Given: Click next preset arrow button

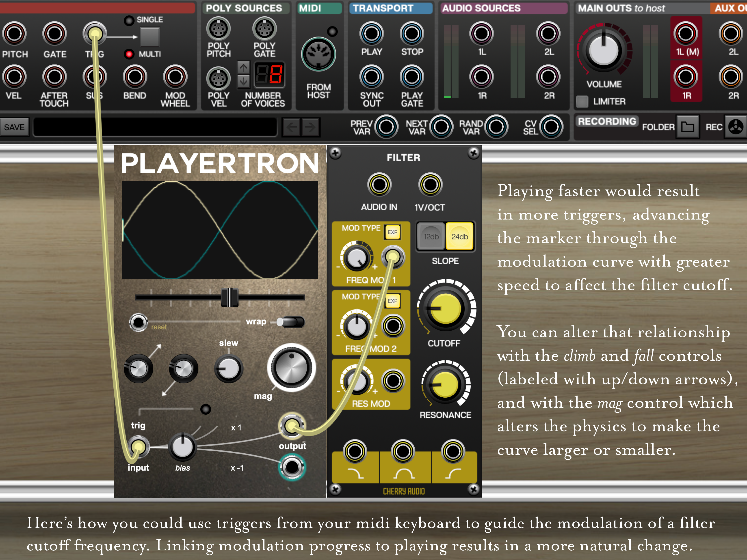Looking at the screenshot, I should coord(310,127).
